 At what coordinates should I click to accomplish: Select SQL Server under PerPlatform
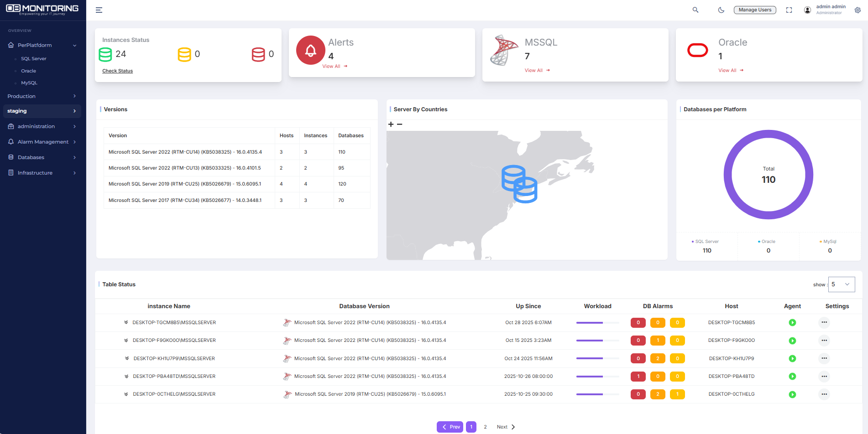33,58
